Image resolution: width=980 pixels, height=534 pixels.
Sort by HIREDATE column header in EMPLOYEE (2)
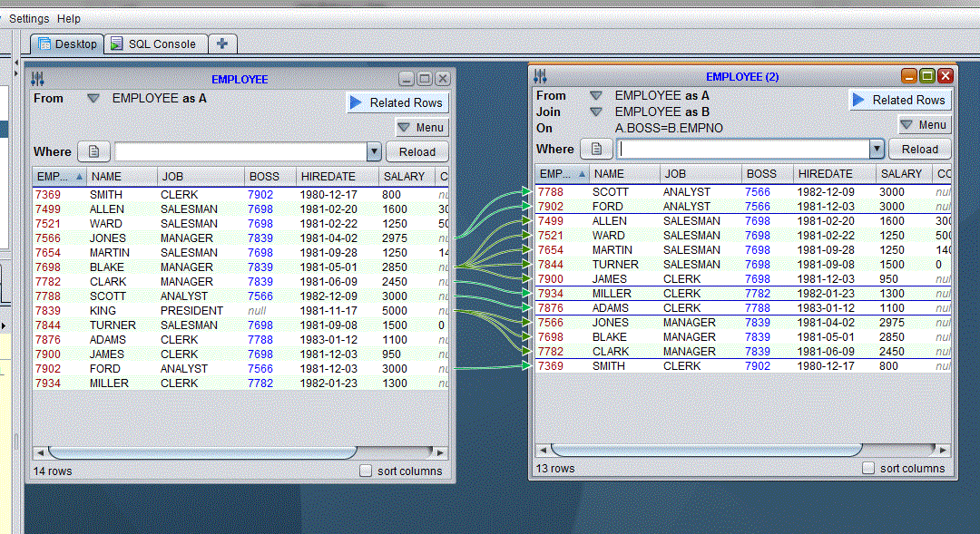click(834, 174)
